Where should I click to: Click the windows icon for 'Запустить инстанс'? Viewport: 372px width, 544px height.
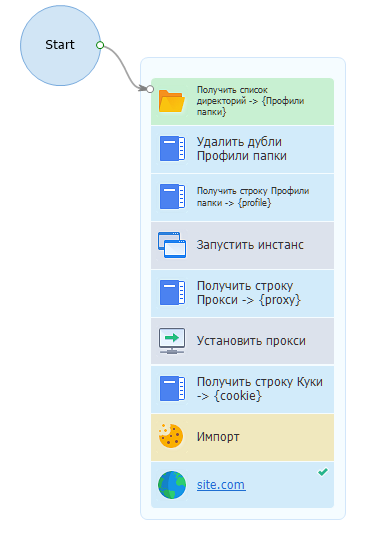[172, 245]
